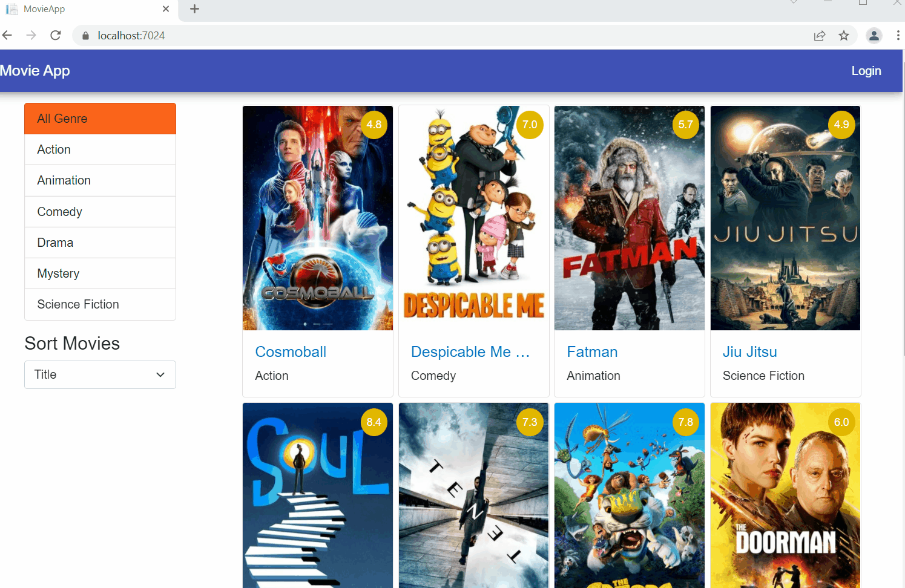Open the share page icon
The height and width of the screenshot is (588, 905).
click(819, 36)
